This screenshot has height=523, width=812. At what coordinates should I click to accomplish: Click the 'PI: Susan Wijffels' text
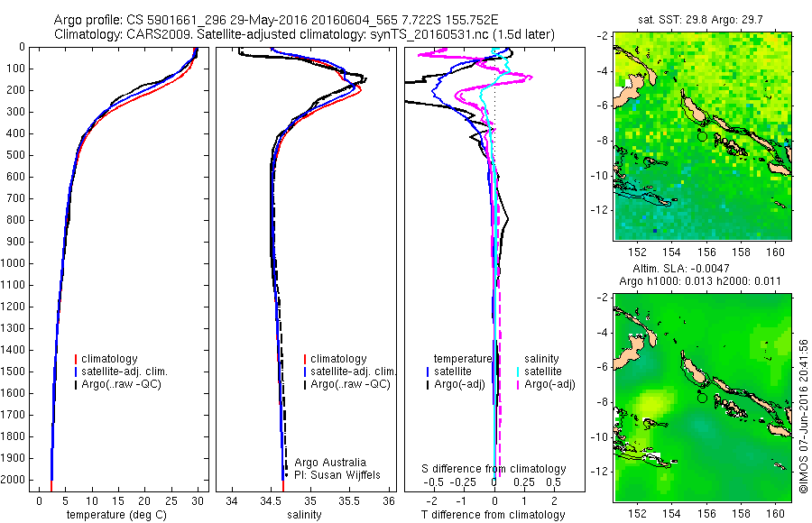pyautogui.click(x=337, y=475)
